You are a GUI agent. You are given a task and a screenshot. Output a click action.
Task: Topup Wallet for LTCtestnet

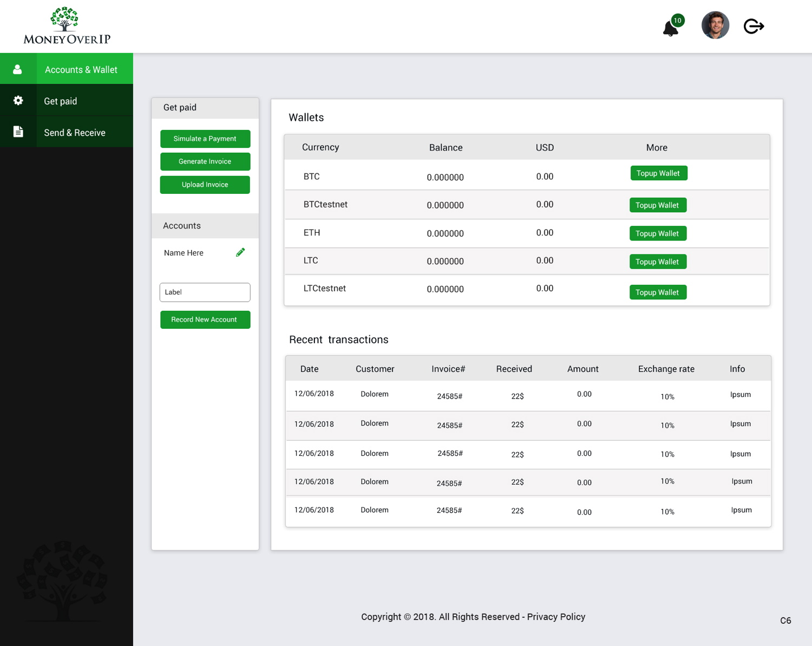658,292
